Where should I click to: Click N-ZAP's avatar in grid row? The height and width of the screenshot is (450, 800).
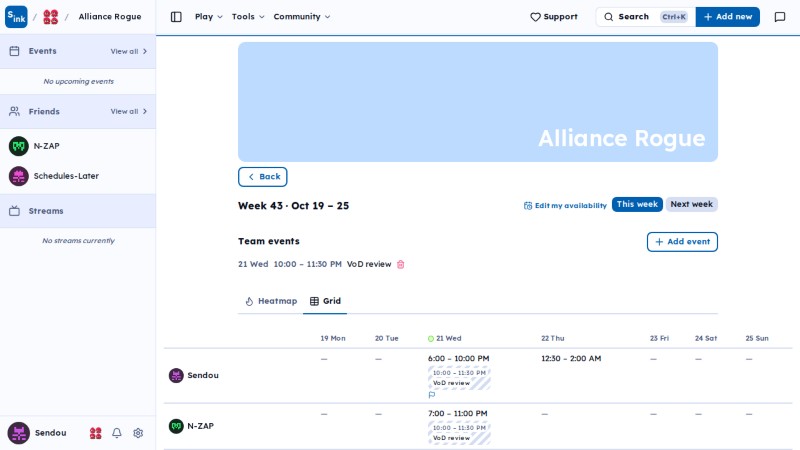176,426
